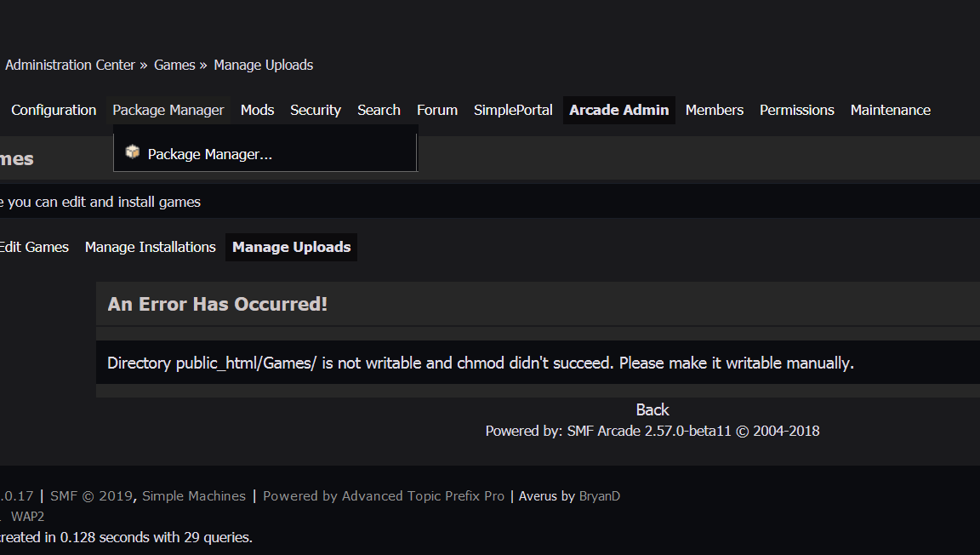Open the Configuration admin menu
980x555 pixels.
54,110
